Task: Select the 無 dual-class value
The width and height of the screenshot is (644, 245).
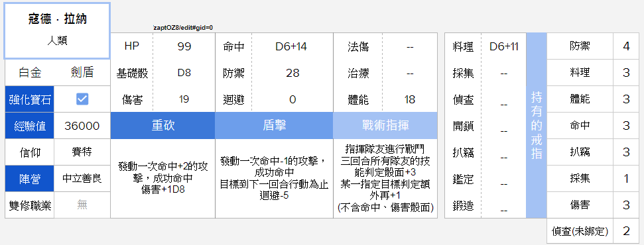Action: [x=82, y=205]
